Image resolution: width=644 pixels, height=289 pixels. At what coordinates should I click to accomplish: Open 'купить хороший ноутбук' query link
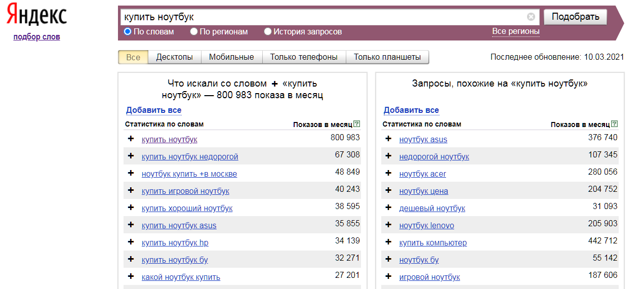tap(187, 208)
